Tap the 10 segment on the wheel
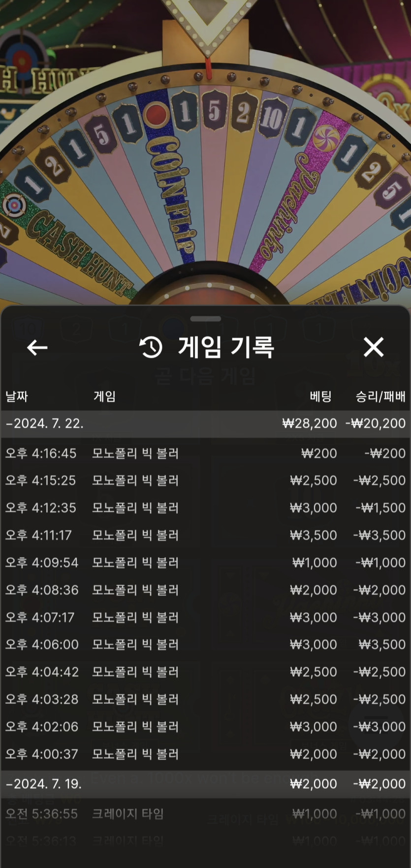 click(271, 118)
